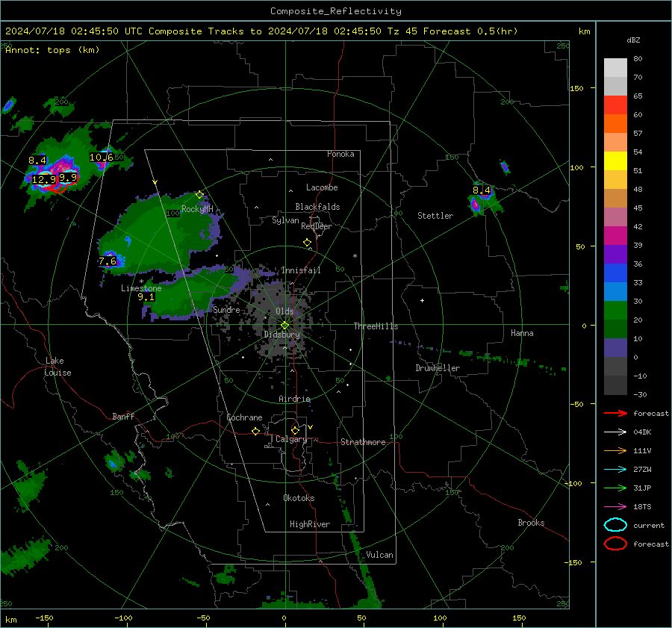
Task: Click the yellow diamond marker above Calgary
Action: point(295,430)
